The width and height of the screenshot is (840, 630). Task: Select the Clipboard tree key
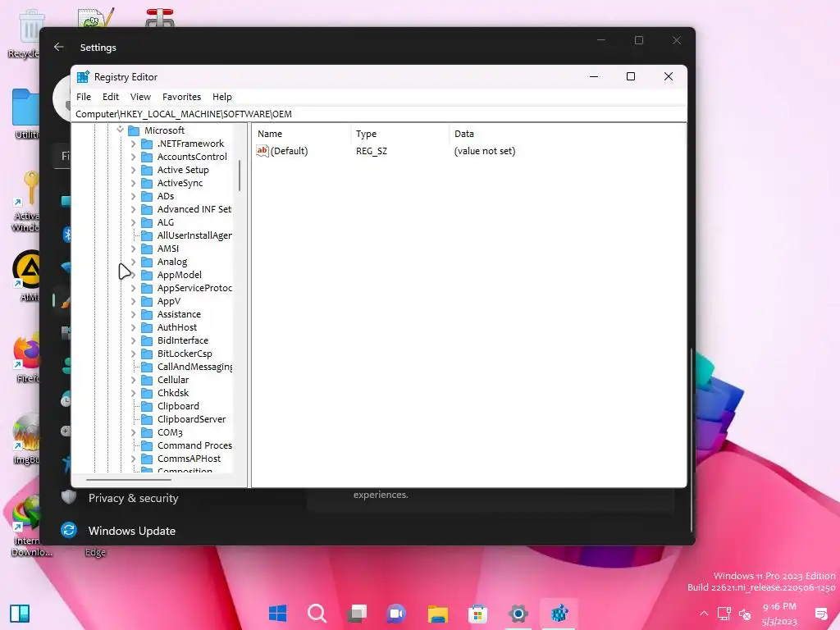(x=178, y=406)
